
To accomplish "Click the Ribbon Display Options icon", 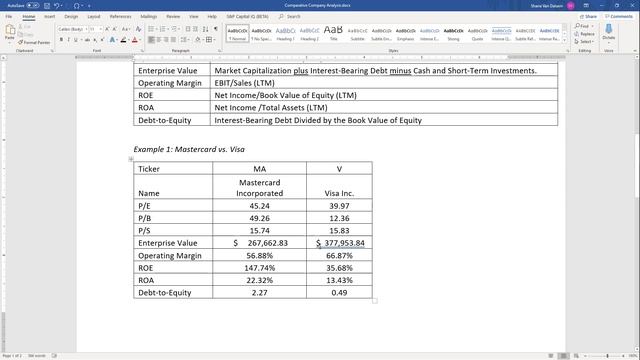I will [586, 6].
